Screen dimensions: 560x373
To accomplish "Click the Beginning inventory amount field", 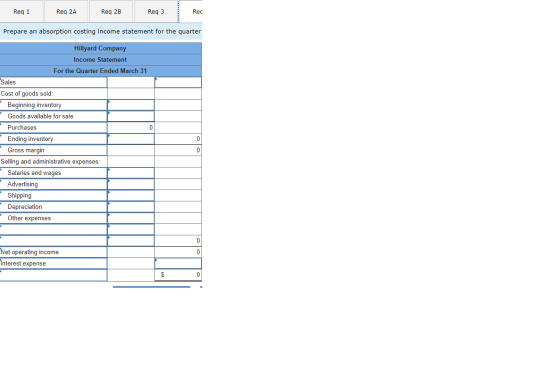I will tap(131, 105).
